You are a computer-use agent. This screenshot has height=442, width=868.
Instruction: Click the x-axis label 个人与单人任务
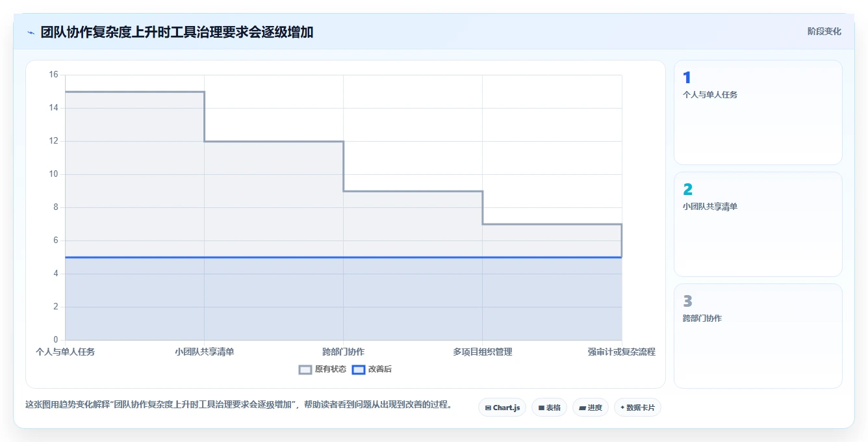65,352
